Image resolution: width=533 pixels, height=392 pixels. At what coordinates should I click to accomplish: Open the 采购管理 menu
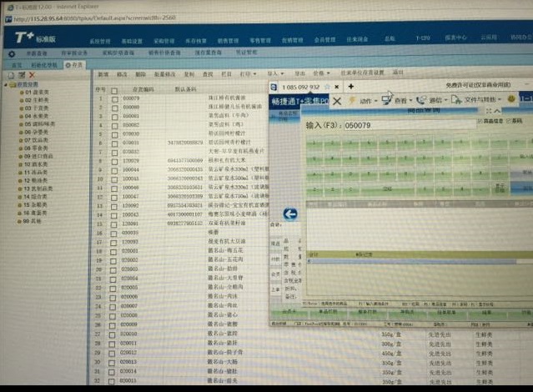coord(163,41)
